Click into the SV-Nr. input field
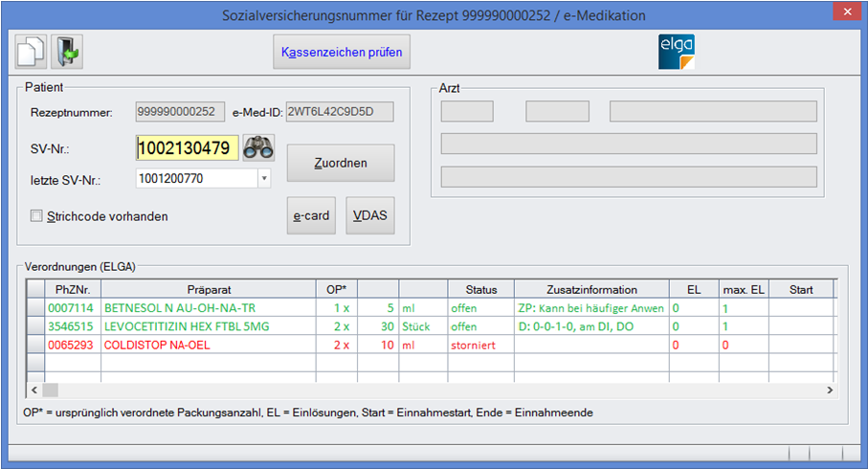Image resolution: width=868 pixels, height=469 pixels. pyautogui.click(x=187, y=148)
